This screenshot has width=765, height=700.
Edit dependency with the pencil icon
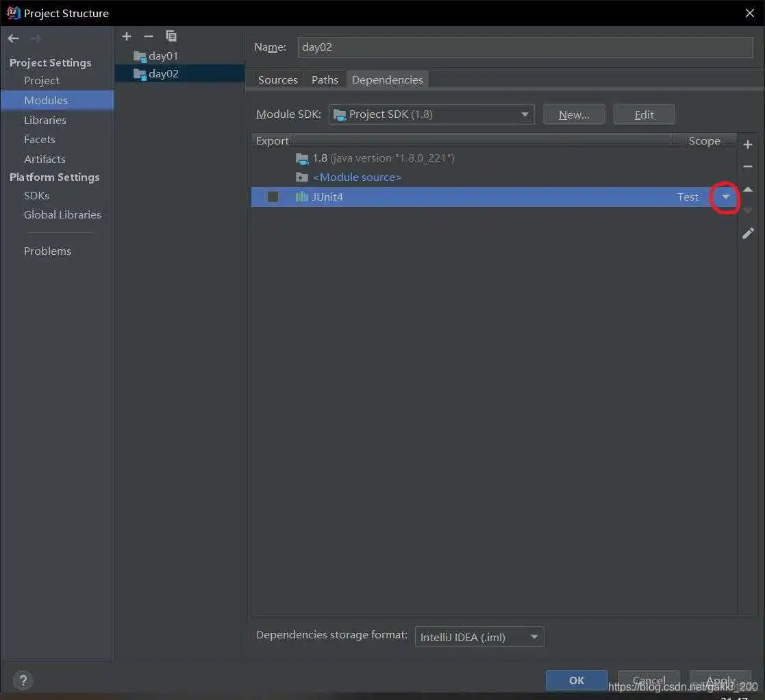point(748,234)
